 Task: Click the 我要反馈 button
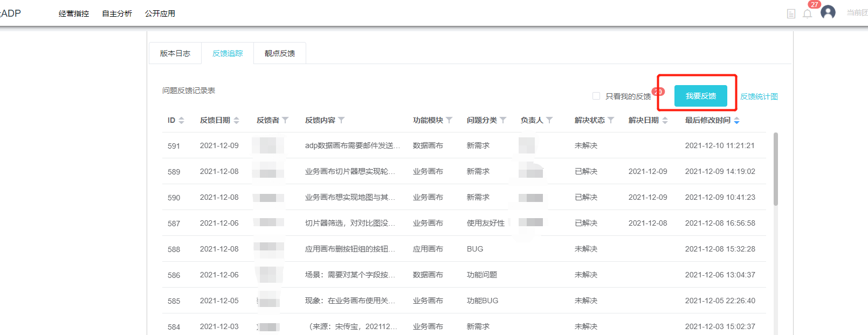[x=700, y=96]
